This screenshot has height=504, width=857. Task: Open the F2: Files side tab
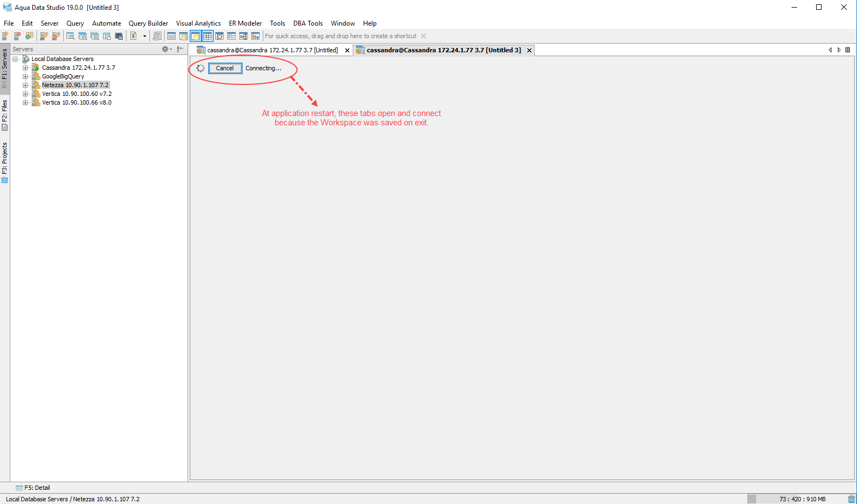coord(5,115)
